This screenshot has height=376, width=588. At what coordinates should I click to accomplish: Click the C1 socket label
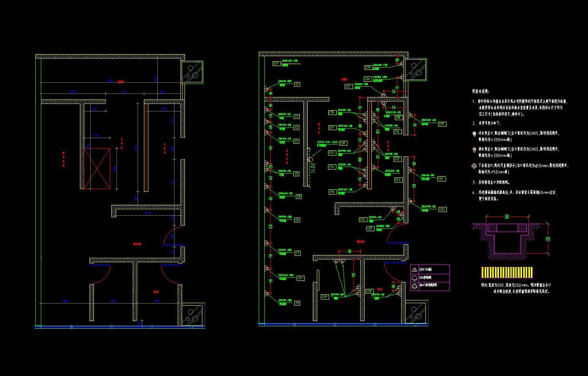click(297, 84)
